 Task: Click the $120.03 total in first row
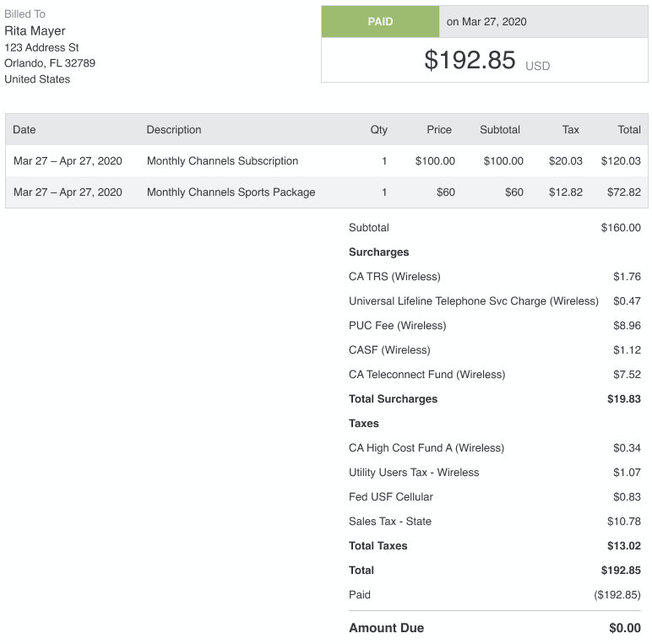click(621, 161)
